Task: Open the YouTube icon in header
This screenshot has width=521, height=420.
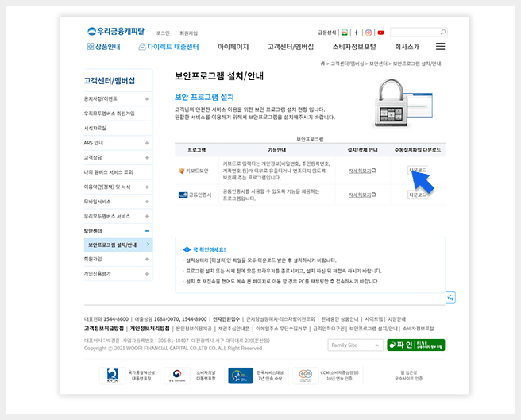Action: coord(380,33)
